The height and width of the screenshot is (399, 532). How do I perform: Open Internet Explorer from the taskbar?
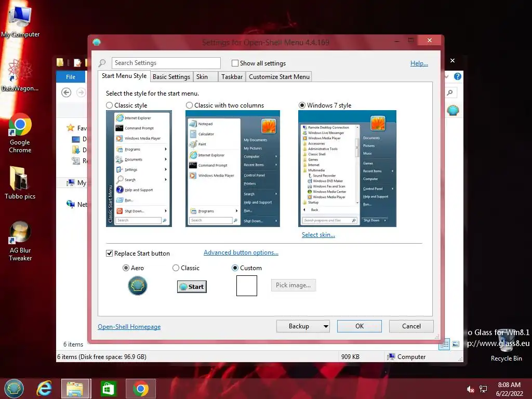point(45,389)
